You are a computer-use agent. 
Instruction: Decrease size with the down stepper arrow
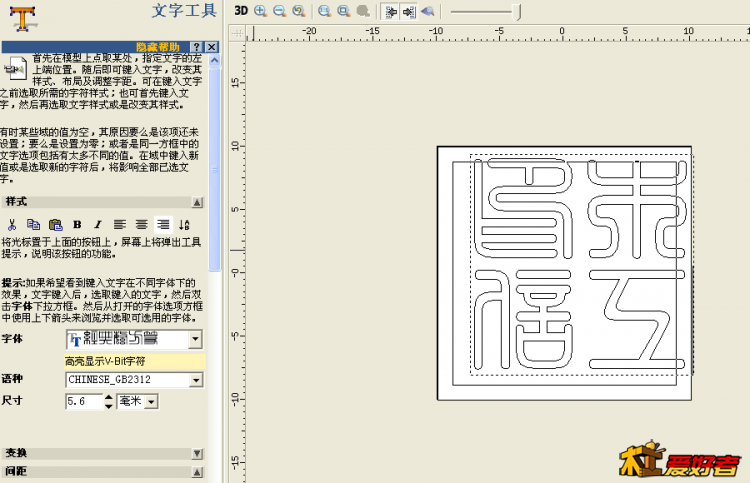109,406
